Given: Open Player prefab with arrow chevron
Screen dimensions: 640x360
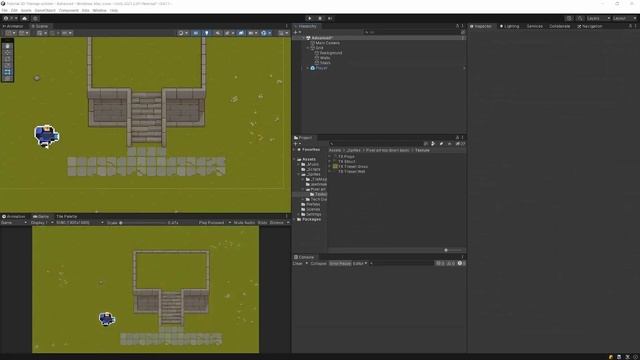Looking at the screenshot, I should coord(464,68).
